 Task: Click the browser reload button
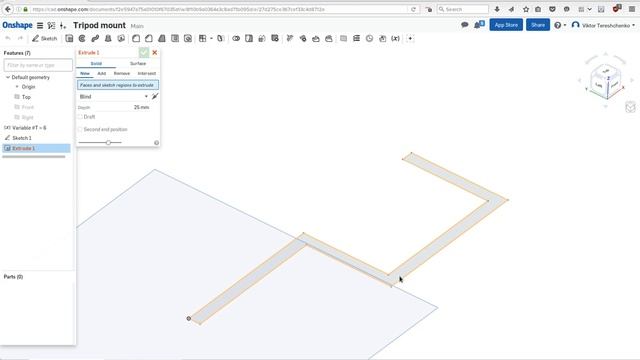pos(413,9)
